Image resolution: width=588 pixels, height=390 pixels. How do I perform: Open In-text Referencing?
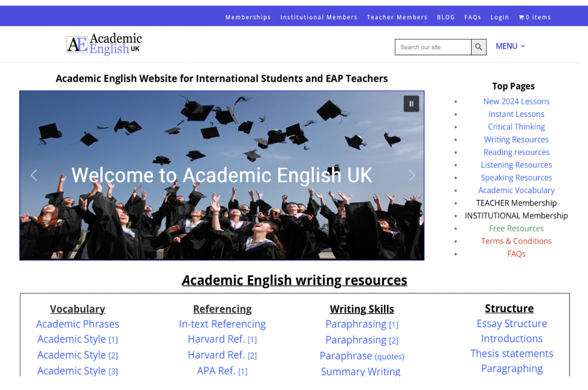click(223, 324)
